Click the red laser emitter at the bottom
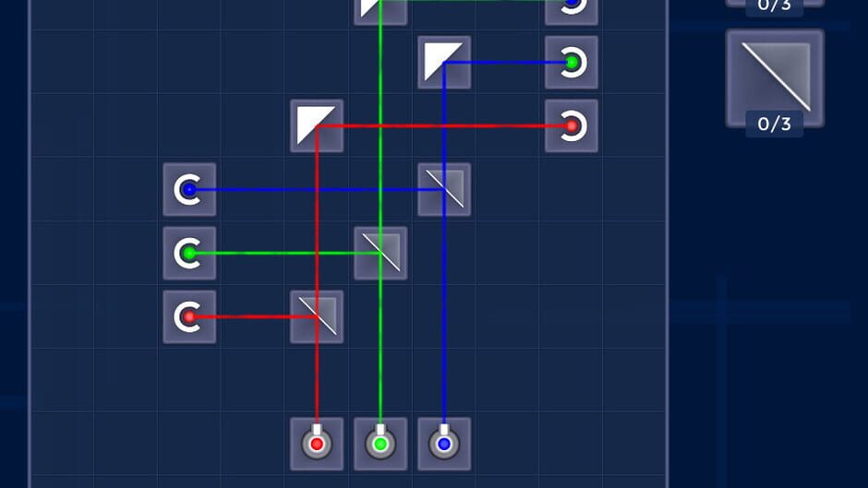The image size is (868, 488). tap(317, 444)
